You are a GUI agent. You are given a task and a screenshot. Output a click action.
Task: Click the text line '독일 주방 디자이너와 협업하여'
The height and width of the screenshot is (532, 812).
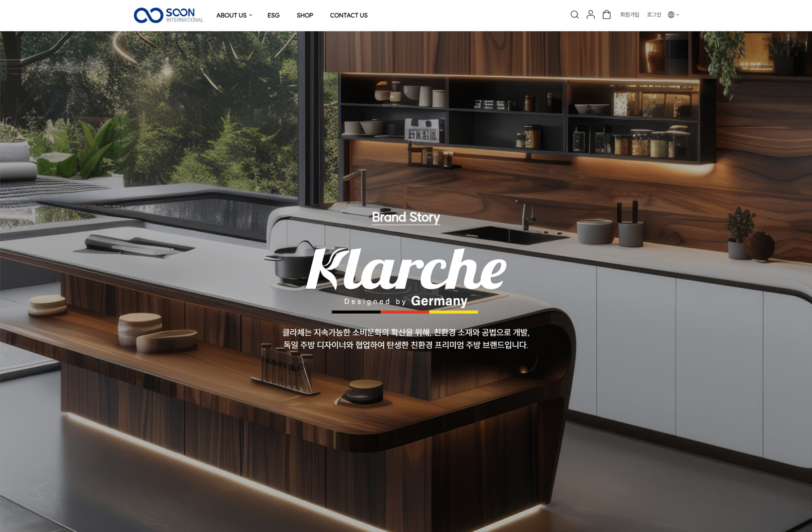[334, 345]
